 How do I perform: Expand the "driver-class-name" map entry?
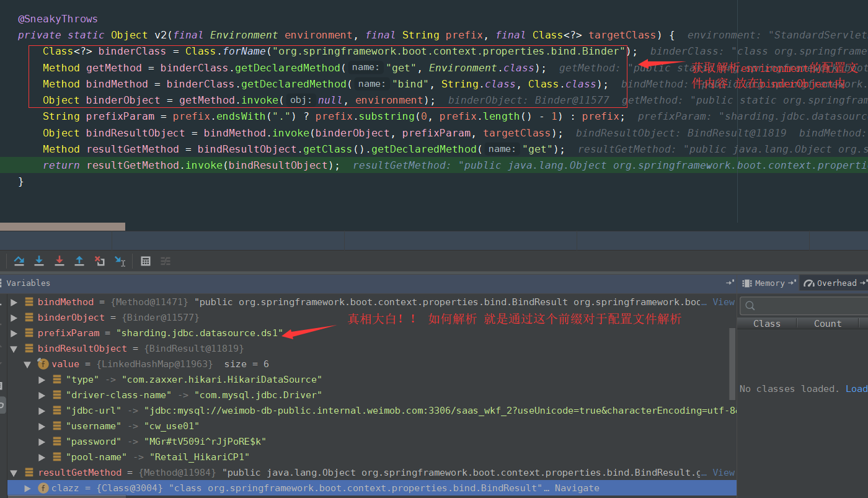(42, 395)
